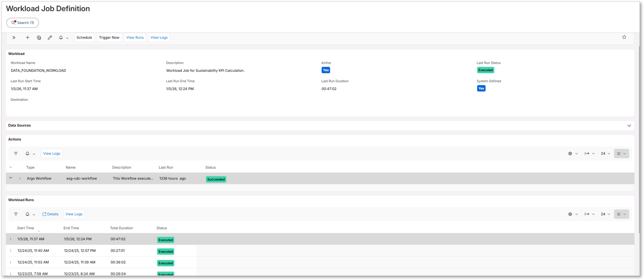This screenshot has width=644, height=280.
Task: Open settings gear in Workload Runs toolbar
Action: pos(570,214)
